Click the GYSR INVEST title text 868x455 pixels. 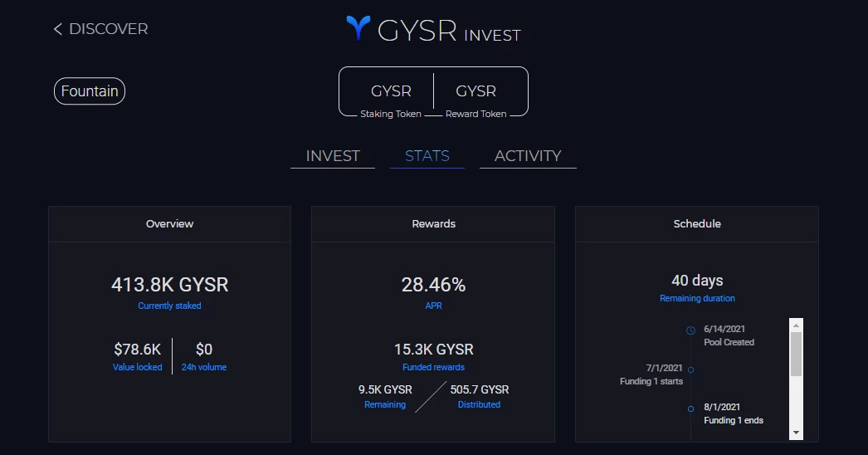pyautogui.click(x=449, y=31)
